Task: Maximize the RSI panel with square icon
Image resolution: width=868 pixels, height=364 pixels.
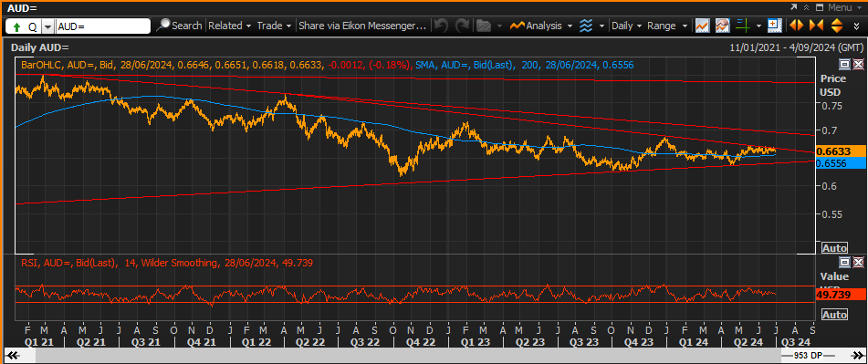Action: [x=845, y=262]
